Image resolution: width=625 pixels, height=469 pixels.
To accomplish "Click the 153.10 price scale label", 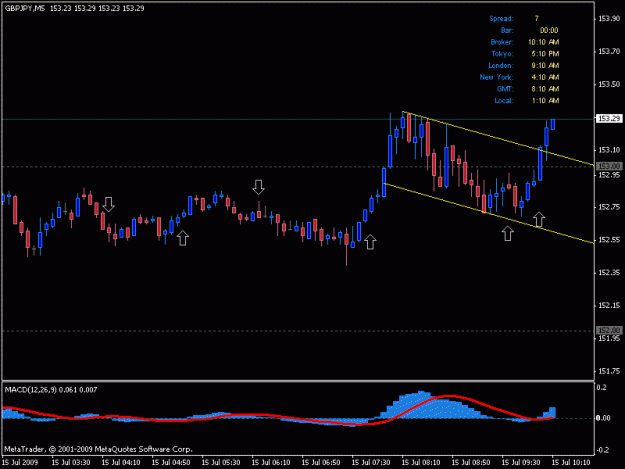I will (x=609, y=150).
